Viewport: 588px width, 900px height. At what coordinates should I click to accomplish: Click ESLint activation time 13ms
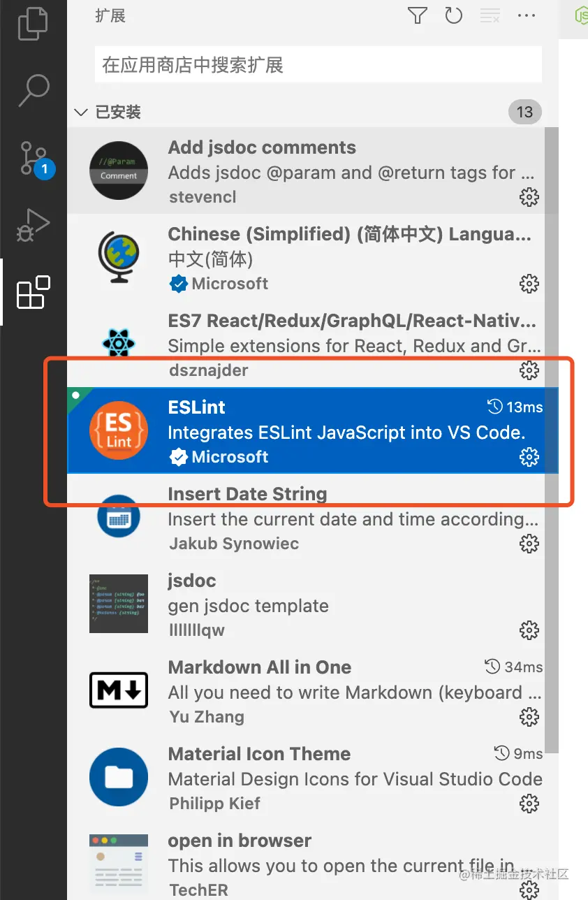coord(515,407)
